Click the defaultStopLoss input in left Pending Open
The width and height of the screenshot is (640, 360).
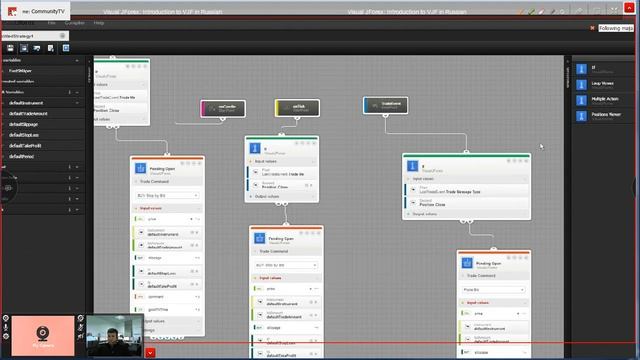click(x=167, y=271)
